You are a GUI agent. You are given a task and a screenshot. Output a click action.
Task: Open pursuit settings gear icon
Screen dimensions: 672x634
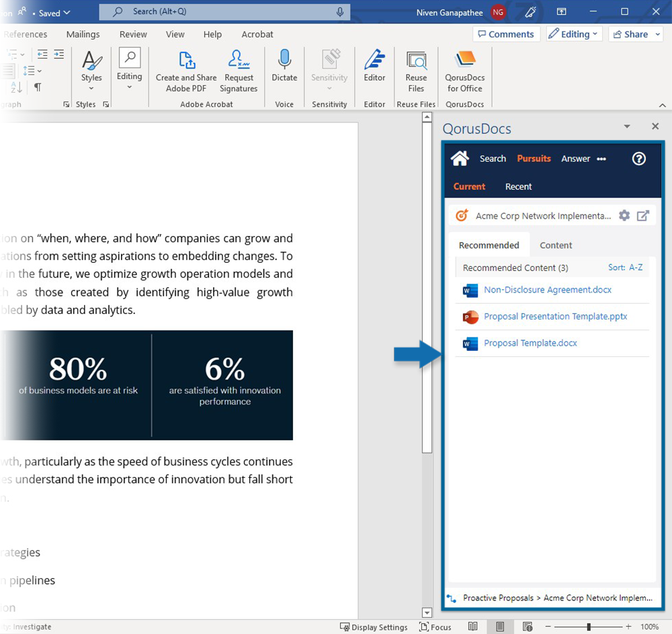(624, 215)
